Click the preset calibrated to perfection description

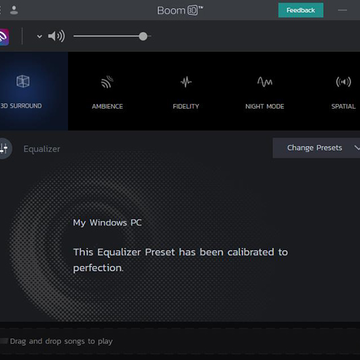pos(180,260)
